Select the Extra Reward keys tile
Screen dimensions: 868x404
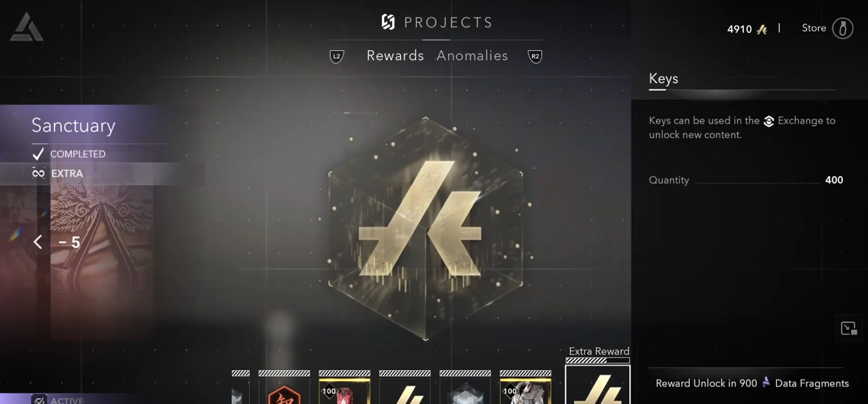tap(597, 385)
